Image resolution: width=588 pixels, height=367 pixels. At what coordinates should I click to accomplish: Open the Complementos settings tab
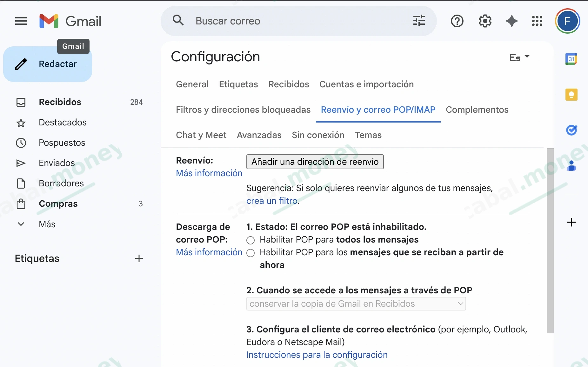click(477, 110)
